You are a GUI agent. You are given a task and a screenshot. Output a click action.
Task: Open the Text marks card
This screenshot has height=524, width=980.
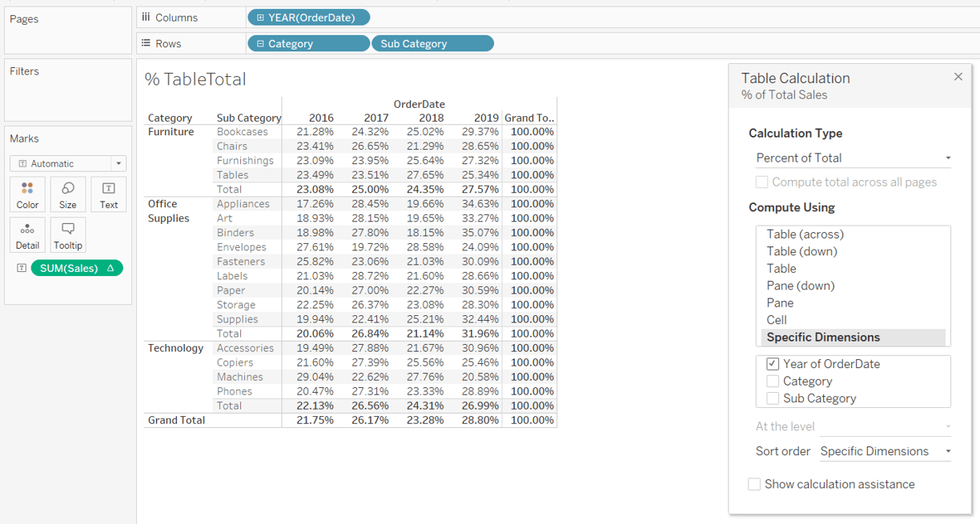pyautogui.click(x=109, y=195)
